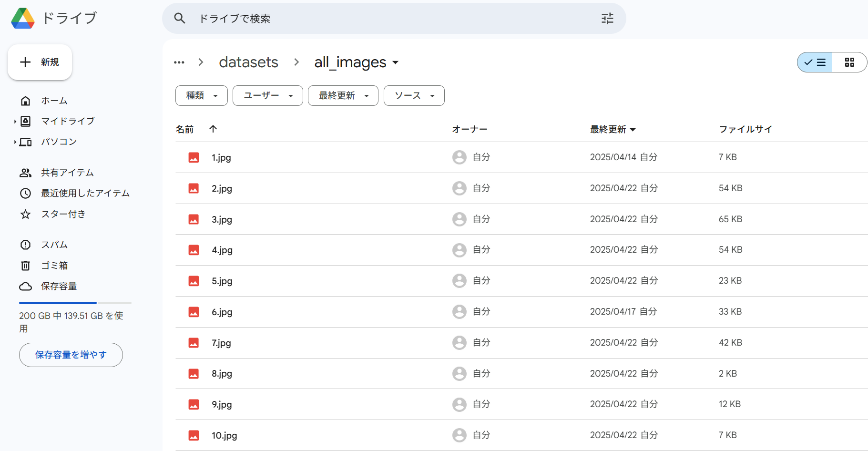The height and width of the screenshot is (451, 868).
Task: Click the storage usage progress bar
Action: coord(75,303)
